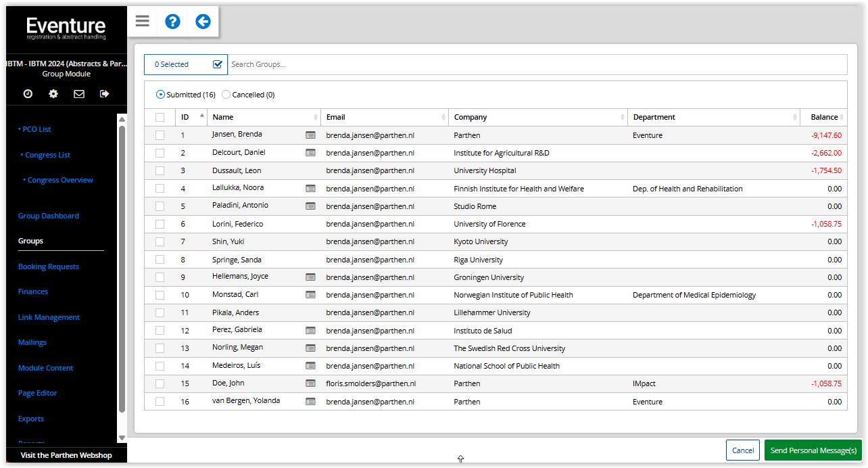Click the IBTM 2024 congress title in sidebar
This screenshot has height=468, width=868.
point(66,64)
